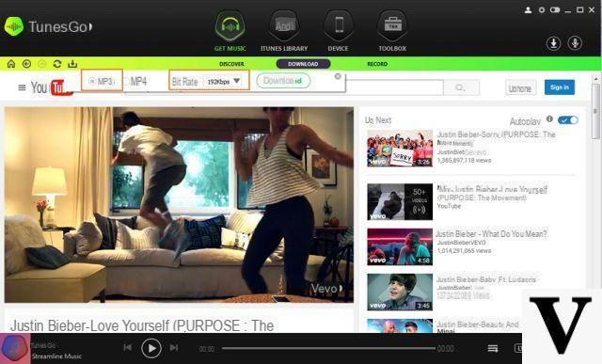Go forward with the right arrow icon

coord(41,64)
